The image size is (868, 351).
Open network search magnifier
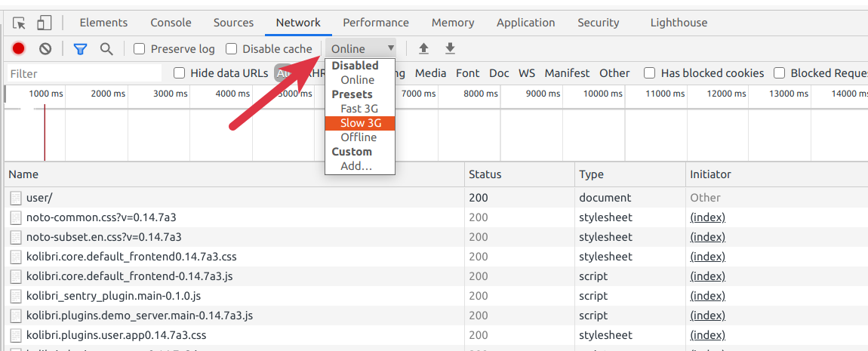(x=106, y=49)
